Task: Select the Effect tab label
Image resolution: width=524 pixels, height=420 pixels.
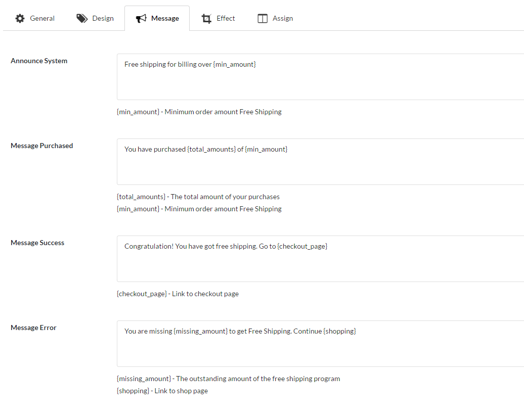Action: [x=226, y=18]
